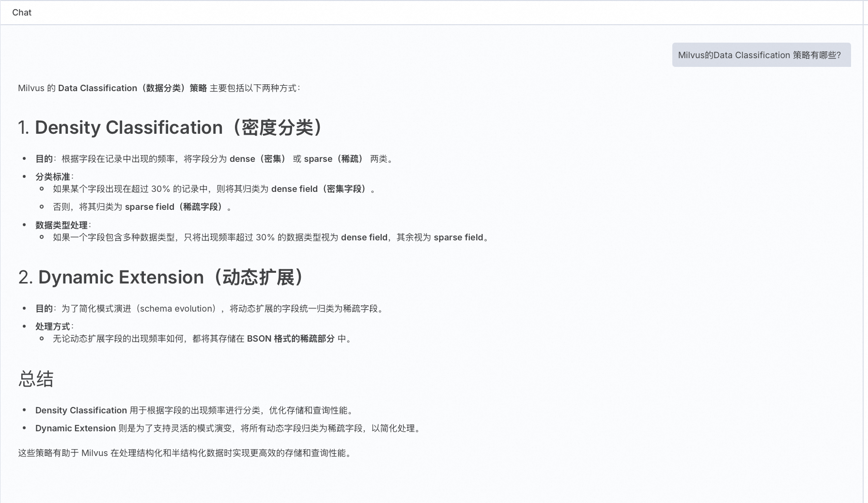Click the sub-bullet about 超过 30% 的记录
This screenshot has width=868, height=503.
click(x=214, y=189)
